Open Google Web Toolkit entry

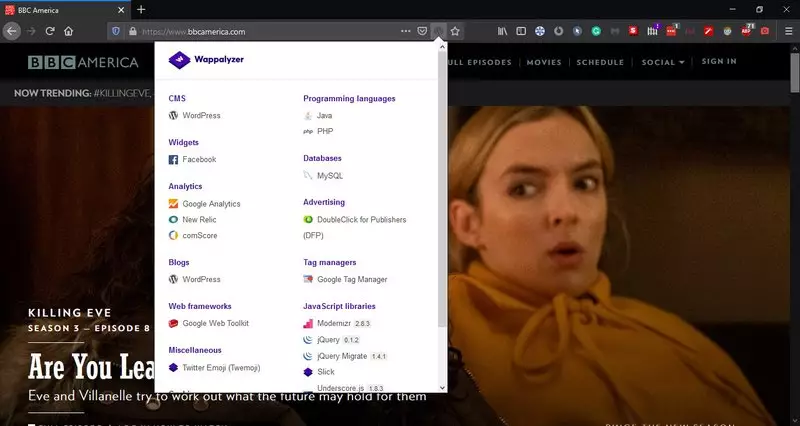coord(209,323)
